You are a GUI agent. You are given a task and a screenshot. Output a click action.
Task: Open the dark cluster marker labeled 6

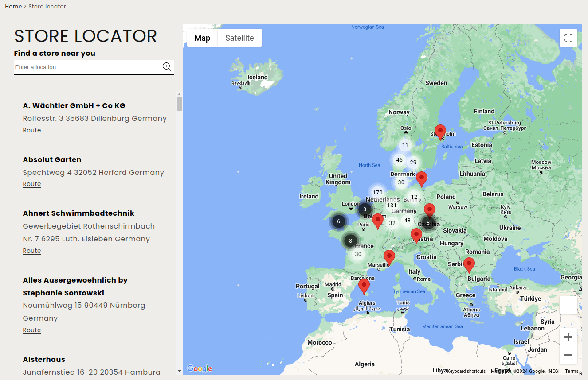coord(339,221)
